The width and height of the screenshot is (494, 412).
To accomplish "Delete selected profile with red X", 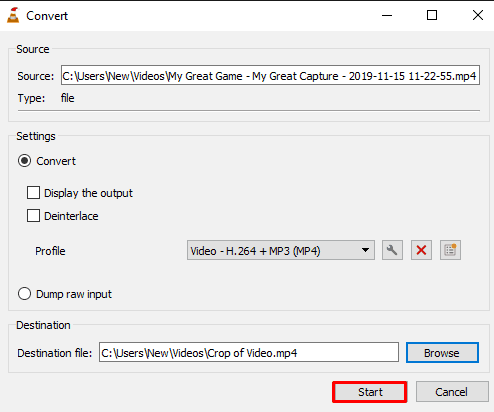I will pyautogui.click(x=421, y=250).
